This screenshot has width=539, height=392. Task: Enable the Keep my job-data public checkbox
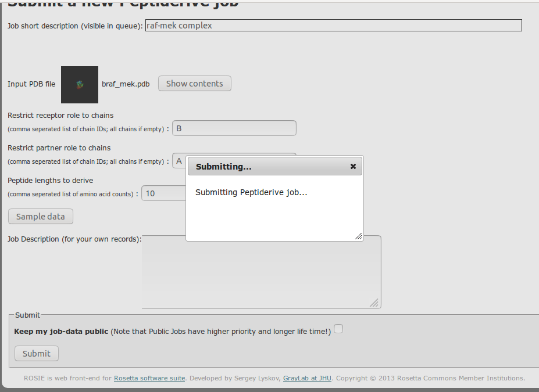(x=338, y=329)
